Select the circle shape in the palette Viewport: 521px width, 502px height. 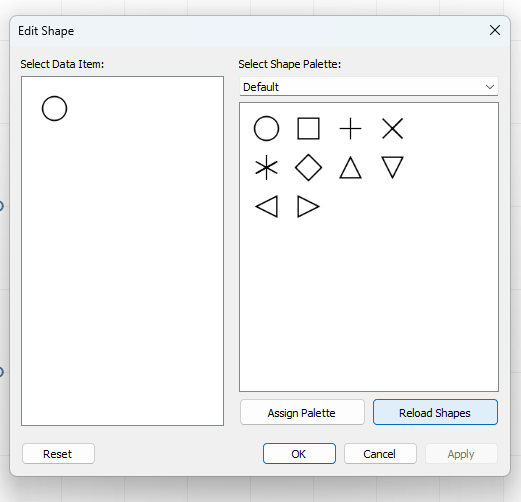click(x=266, y=129)
